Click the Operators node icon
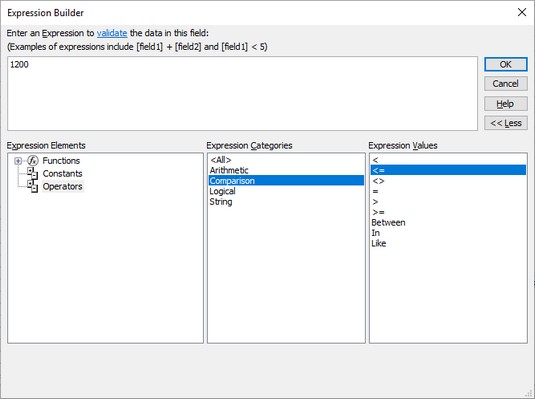This screenshot has width=535, height=399. tap(33, 186)
